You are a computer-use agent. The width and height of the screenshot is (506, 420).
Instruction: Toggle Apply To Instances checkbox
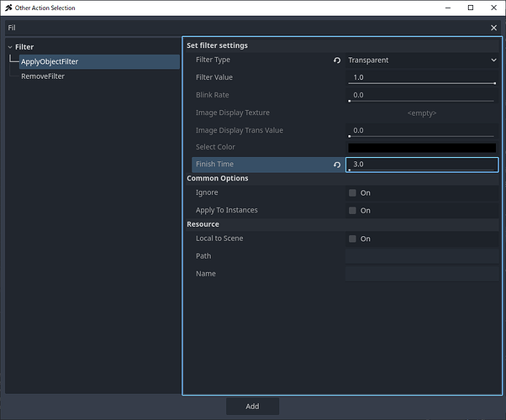coord(353,211)
